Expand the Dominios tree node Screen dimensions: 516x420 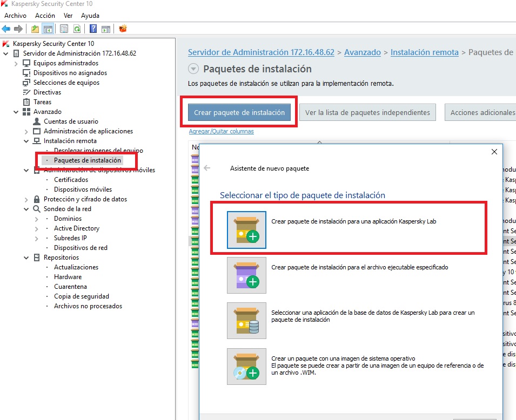click(x=37, y=219)
